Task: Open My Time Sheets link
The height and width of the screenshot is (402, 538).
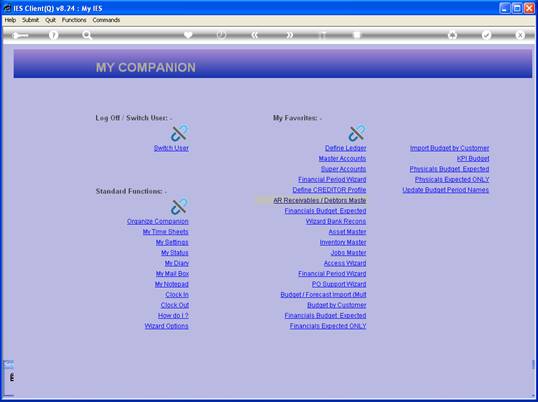Action: click(x=166, y=232)
